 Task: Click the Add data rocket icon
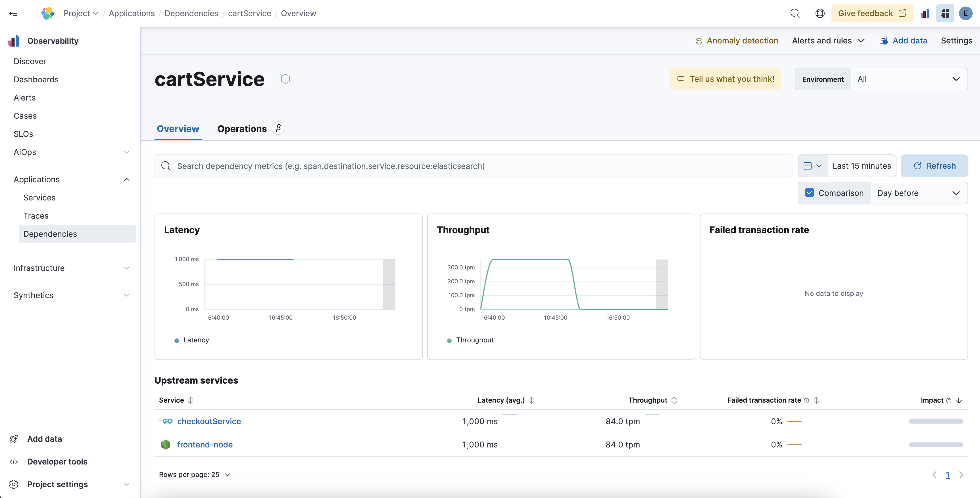tap(14, 439)
